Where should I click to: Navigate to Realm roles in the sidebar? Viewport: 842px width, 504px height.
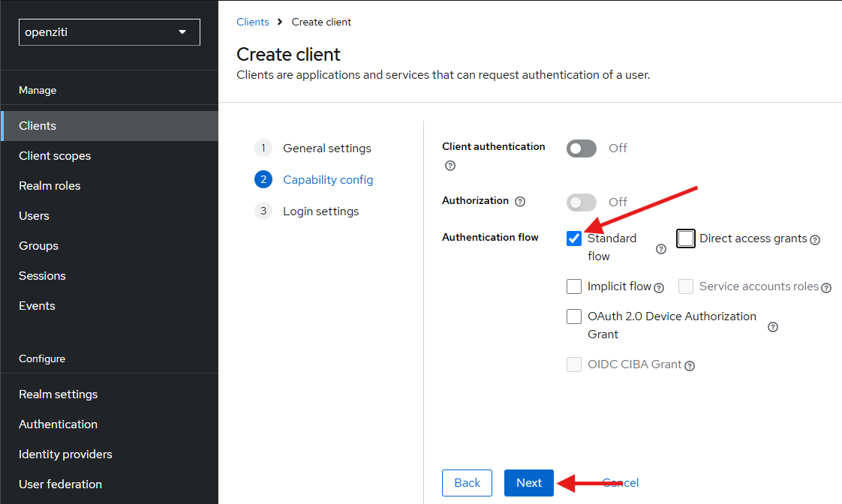(50, 185)
